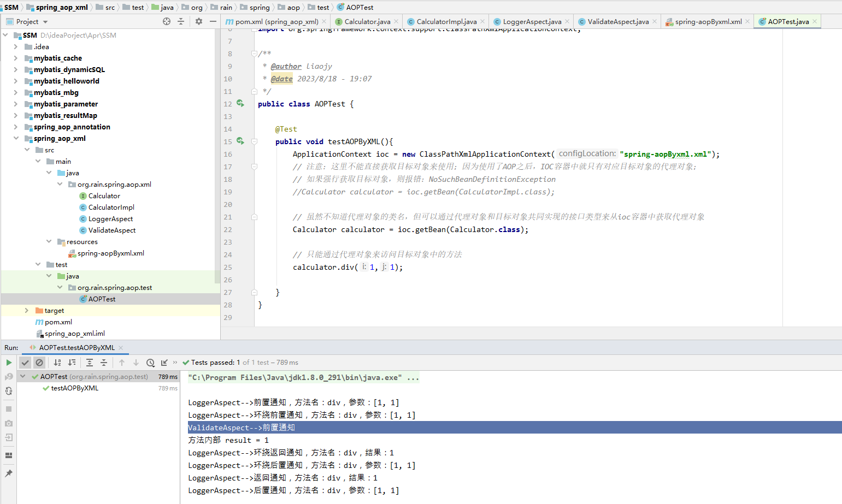Show more Run toolbar actions chevron
Image resolution: width=842 pixels, height=504 pixels.
175,362
